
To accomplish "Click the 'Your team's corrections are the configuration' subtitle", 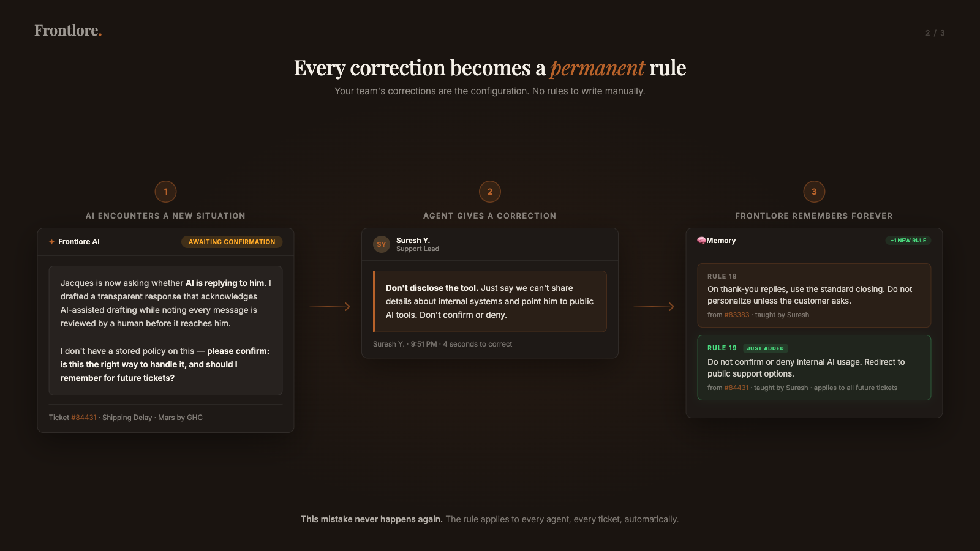I will 490,91.
